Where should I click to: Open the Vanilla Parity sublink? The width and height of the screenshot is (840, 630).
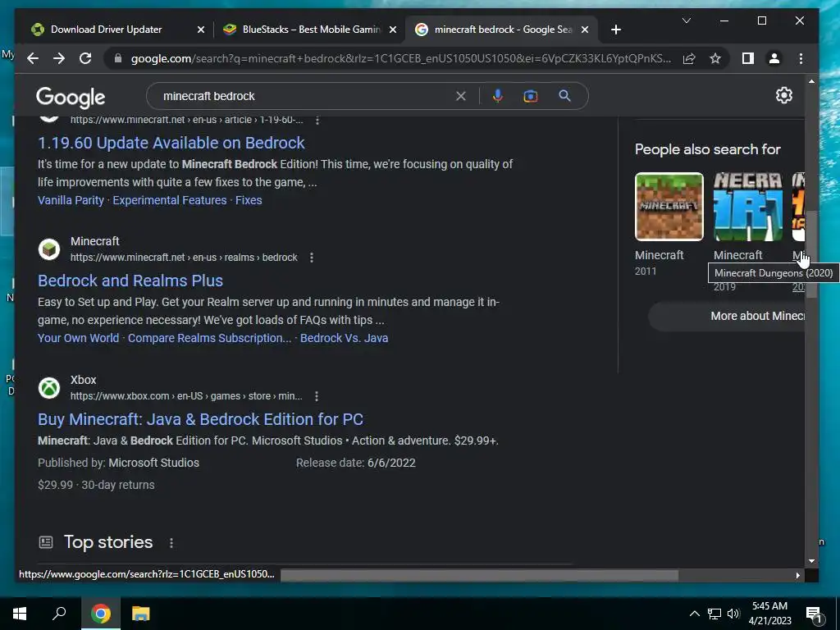click(71, 200)
